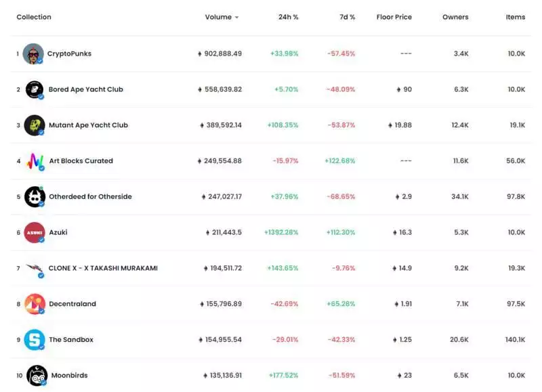
Task: Click the Bored Ape Yacht Club logo
Action: (x=35, y=89)
